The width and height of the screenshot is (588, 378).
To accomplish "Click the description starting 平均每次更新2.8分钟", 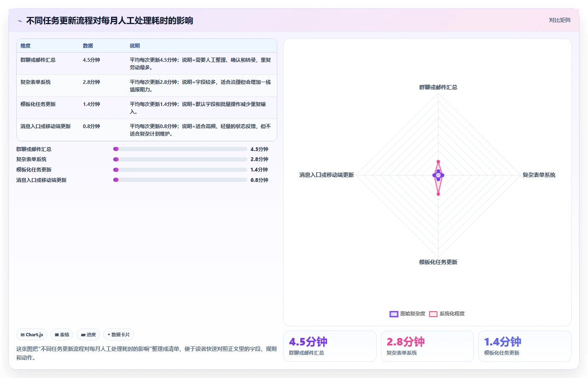I will pyautogui.click(x=200, y=86).
